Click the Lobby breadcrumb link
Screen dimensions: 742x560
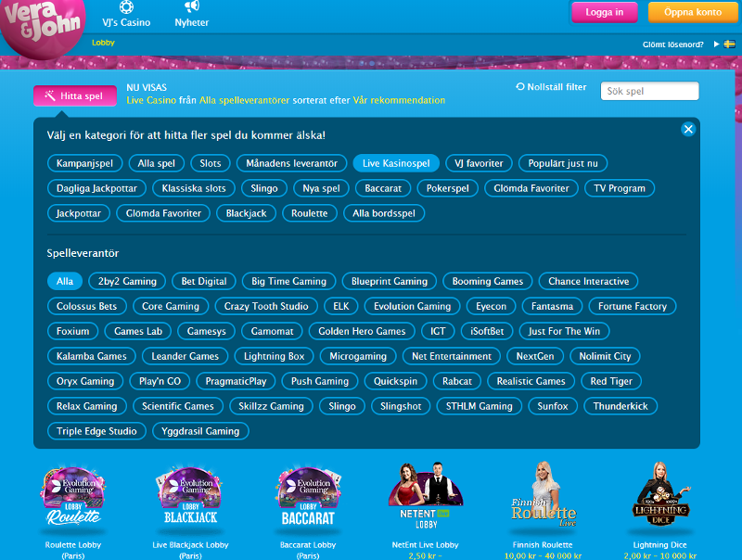pyautogui.click(x=103, y=43)
